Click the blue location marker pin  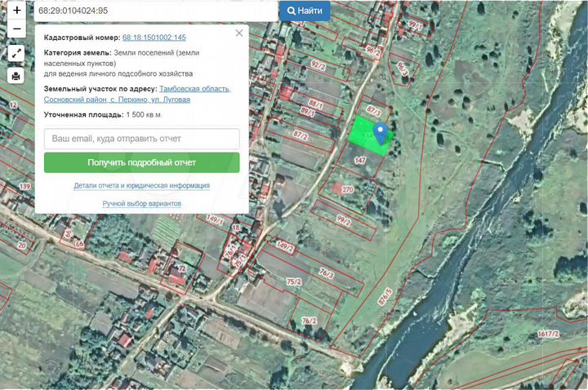pyautogui.click(x=381, y=133)
